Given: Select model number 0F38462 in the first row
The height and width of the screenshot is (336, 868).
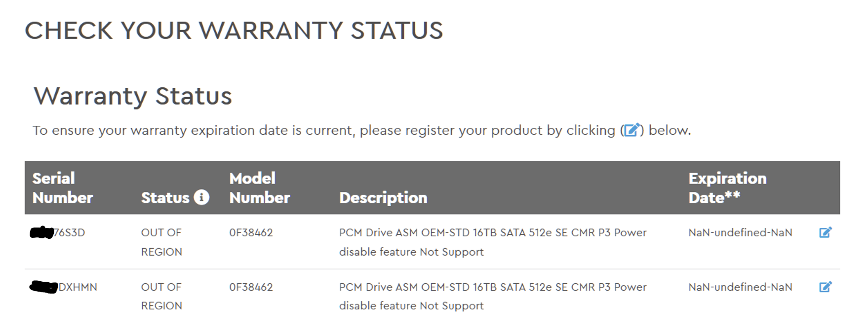Looking at the screenshot, I should tap(252, 232).
